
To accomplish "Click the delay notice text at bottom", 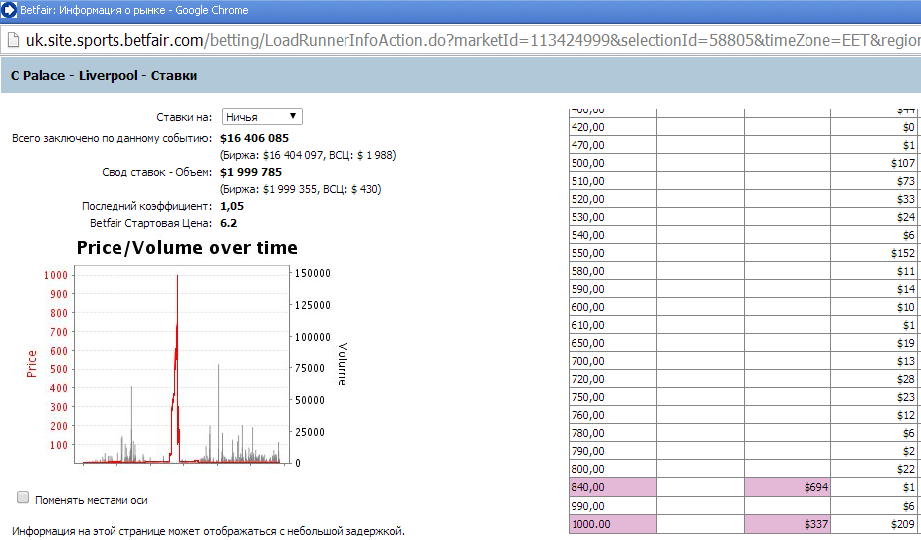I will click(x=209, y=531).
